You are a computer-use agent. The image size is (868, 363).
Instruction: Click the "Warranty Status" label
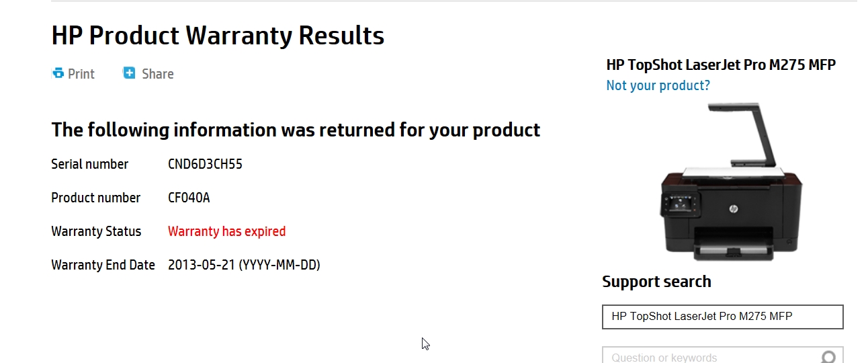[96, 231]
